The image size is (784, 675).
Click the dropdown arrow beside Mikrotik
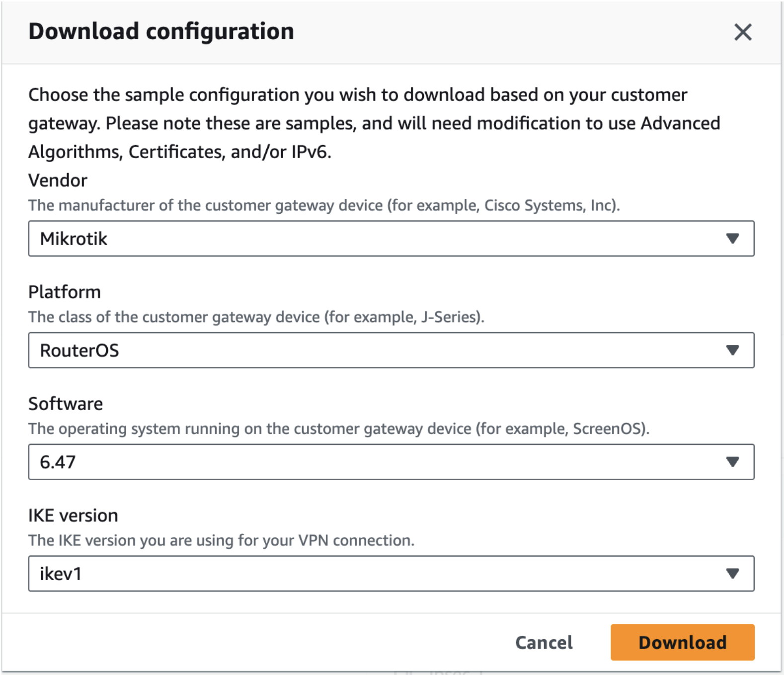click(732, 239)
